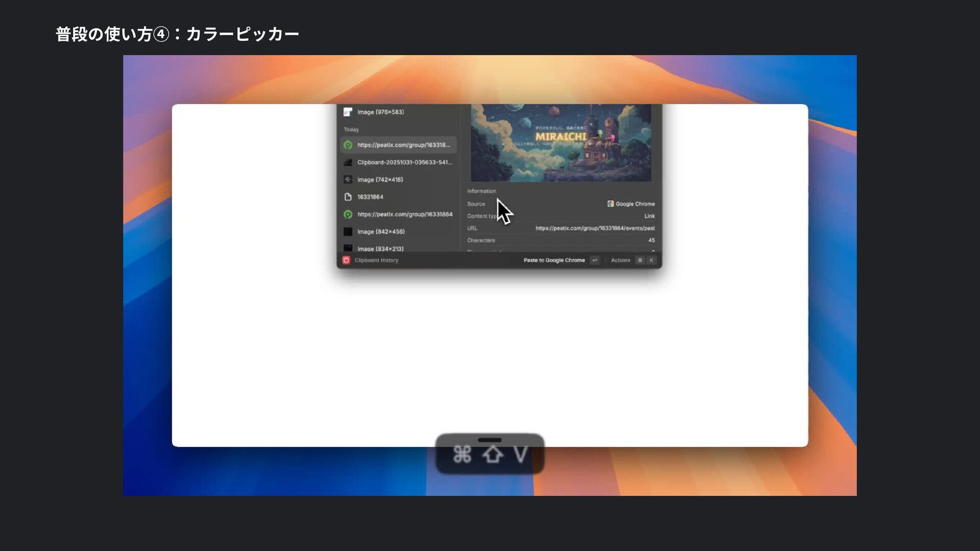The image size is (980, 551).
Task: Click the Clipboard-20251031 file thumbnail icon
Action: click(x=348, y=162)
